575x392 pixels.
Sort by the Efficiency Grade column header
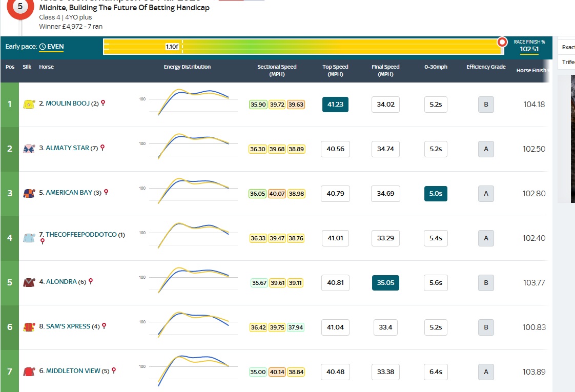pos(486,67)
